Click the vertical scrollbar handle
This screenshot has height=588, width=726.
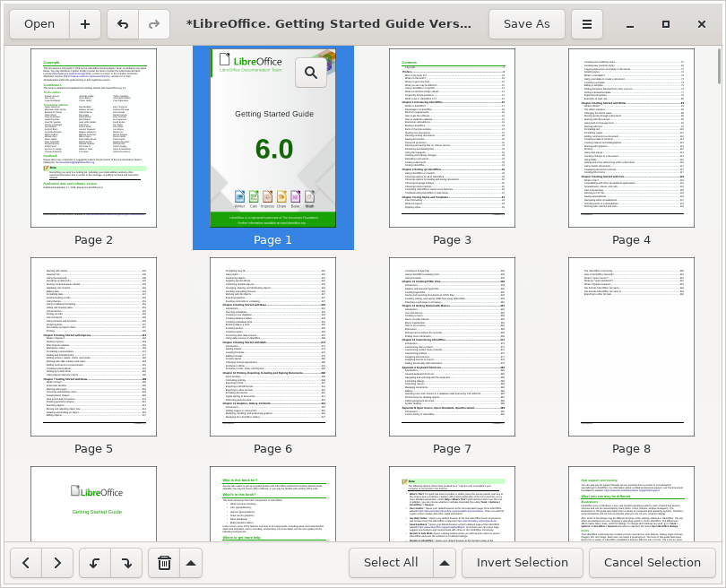719,65
